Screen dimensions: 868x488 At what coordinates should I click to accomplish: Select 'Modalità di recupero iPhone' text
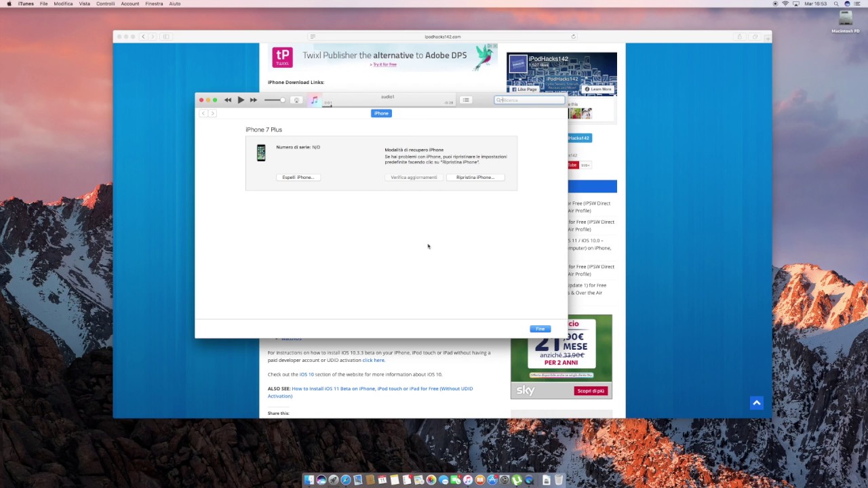coord(414,150)
